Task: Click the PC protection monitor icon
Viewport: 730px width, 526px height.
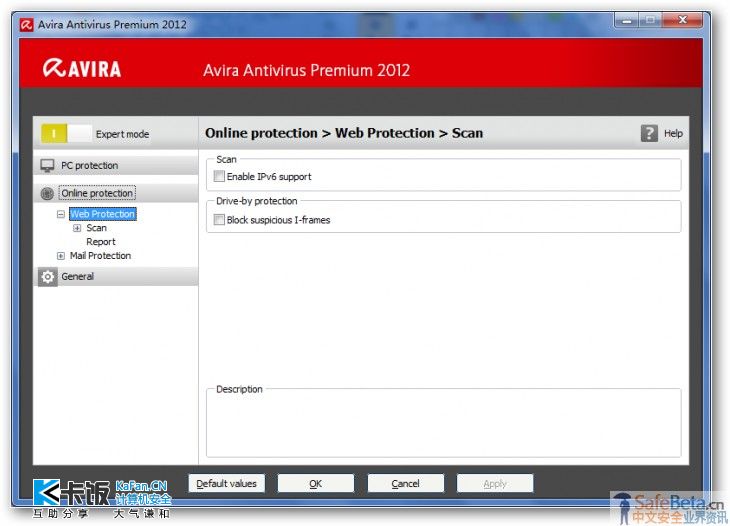Action: [47, 166]
